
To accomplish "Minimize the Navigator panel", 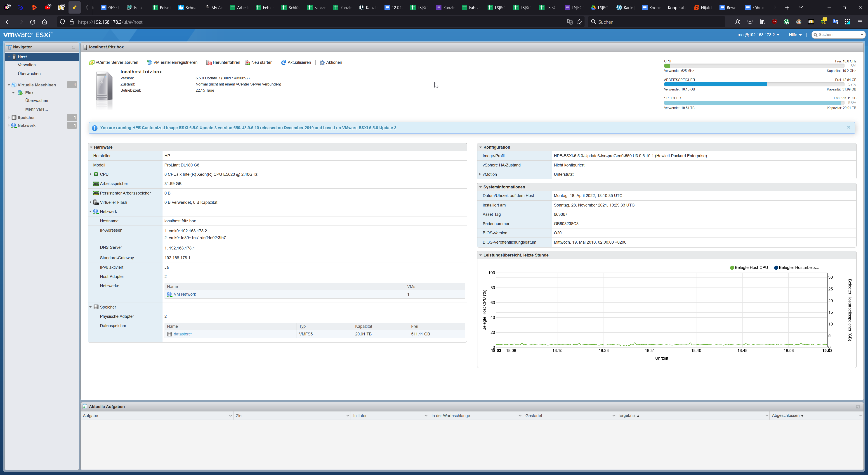I will click(73, 47).
